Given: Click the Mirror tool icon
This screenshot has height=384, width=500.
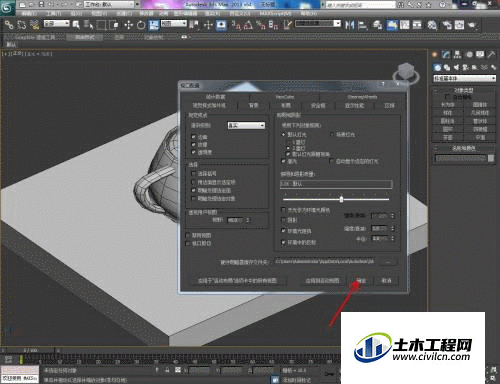Looking at the screenshot, I should pos(350,25).
